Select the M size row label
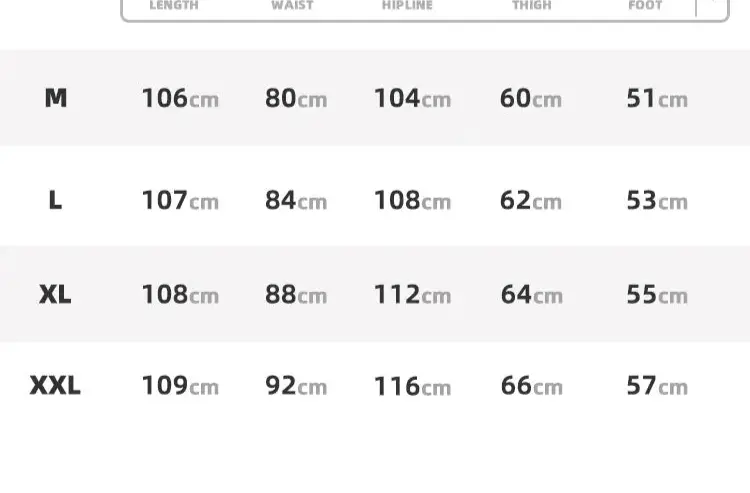The height and width of the screenshot is (493, 750). tap(56, 98)
